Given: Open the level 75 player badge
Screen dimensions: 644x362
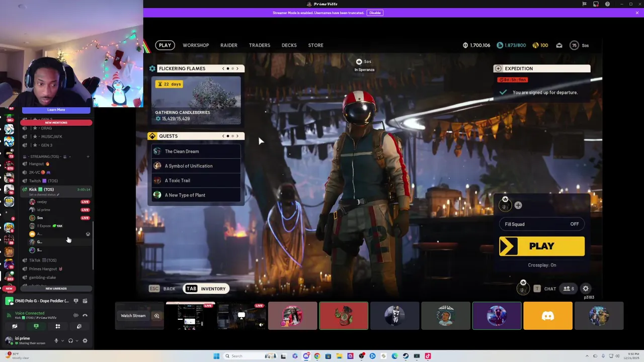Looking at the screenshot, I should pyautogui.click(x=574, y=45).
